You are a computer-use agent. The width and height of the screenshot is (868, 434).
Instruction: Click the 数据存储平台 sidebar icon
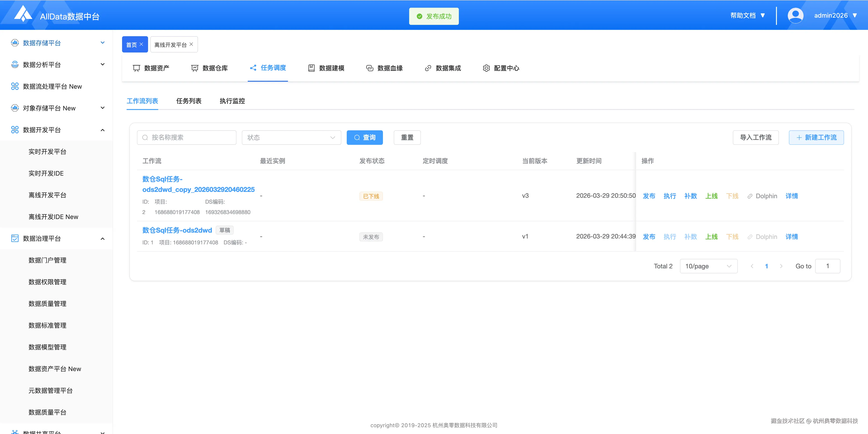pyautogui.click(x=15, y=43)
